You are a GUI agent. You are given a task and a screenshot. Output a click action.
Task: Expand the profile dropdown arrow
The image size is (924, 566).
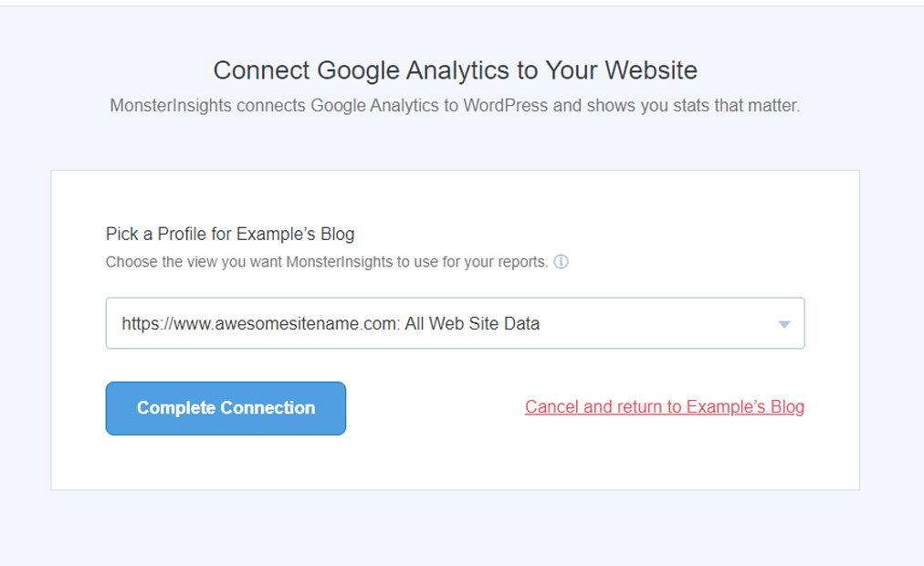[783, 324]
